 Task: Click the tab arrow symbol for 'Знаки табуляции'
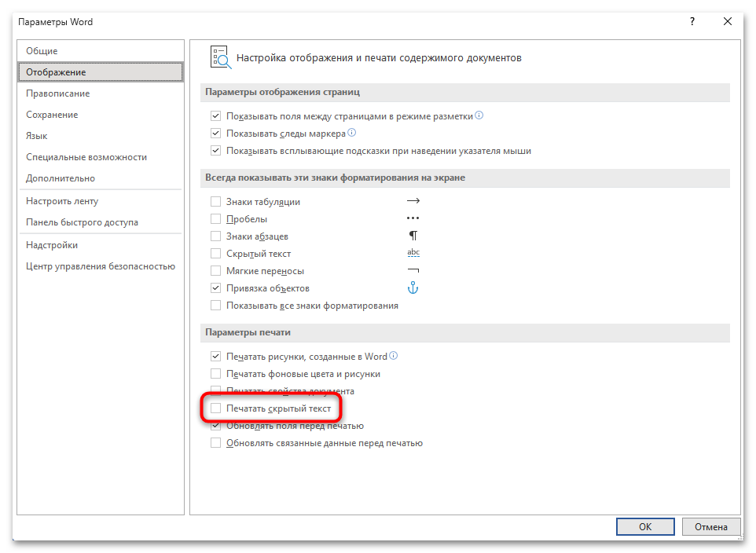pos(413,202)
